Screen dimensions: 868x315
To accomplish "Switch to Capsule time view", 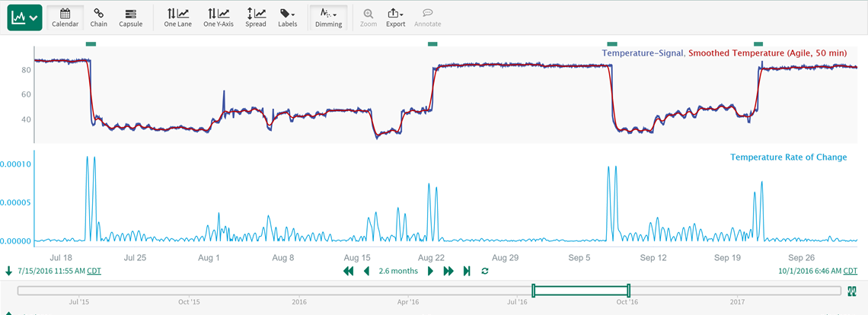I will pos(131,17).
